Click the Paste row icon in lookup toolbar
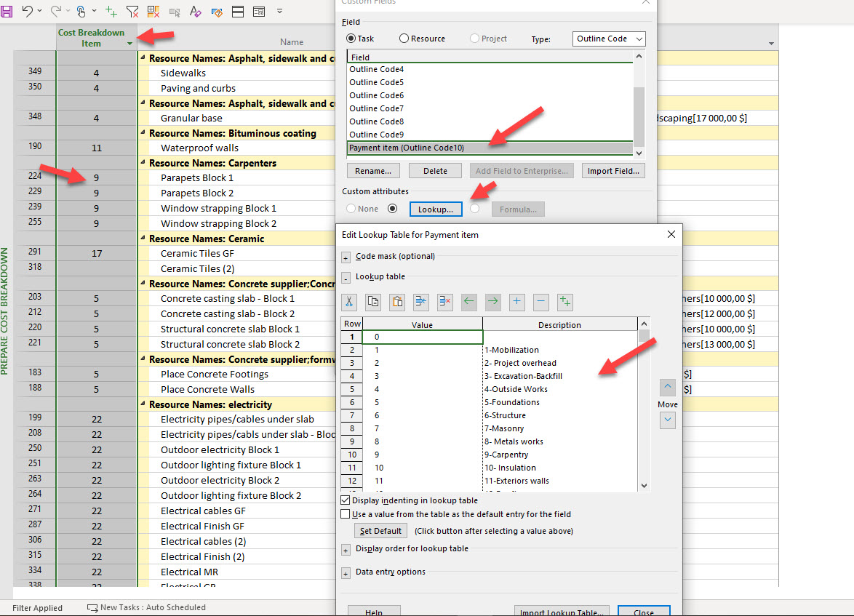This screenshot has height=616, width=854. pyautogui.click(x=397, y=302)
